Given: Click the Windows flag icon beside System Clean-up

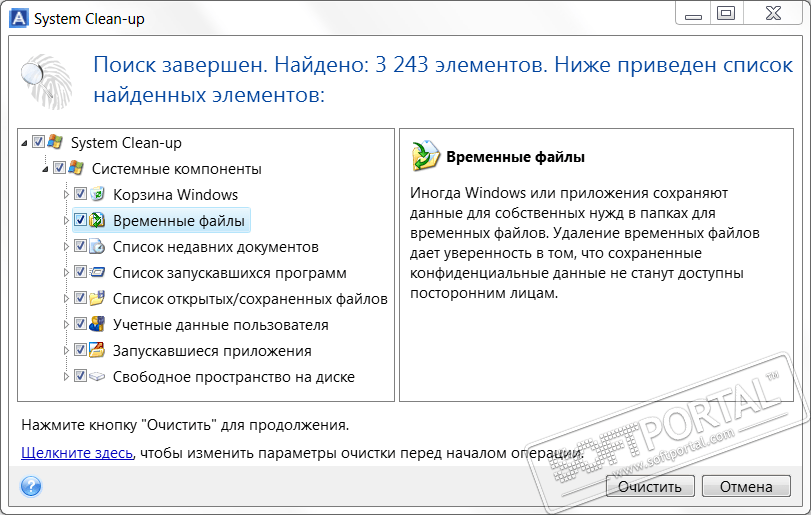Looking at the screenshot, I should click(55, 142).
